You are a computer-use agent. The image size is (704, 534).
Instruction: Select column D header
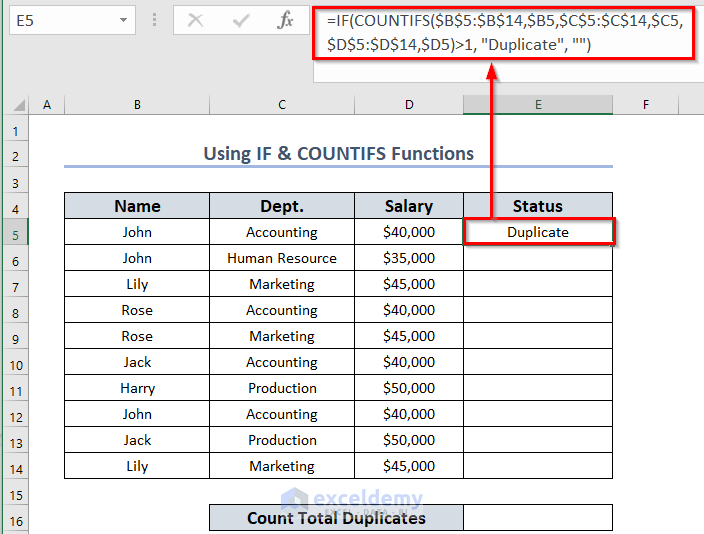point(409,104)
